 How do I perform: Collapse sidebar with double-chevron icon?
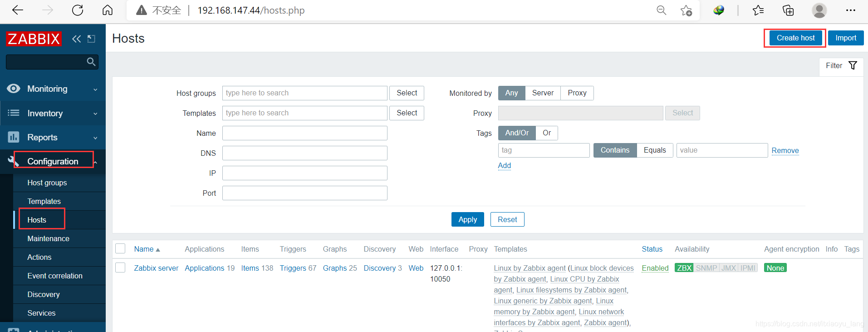76,39
